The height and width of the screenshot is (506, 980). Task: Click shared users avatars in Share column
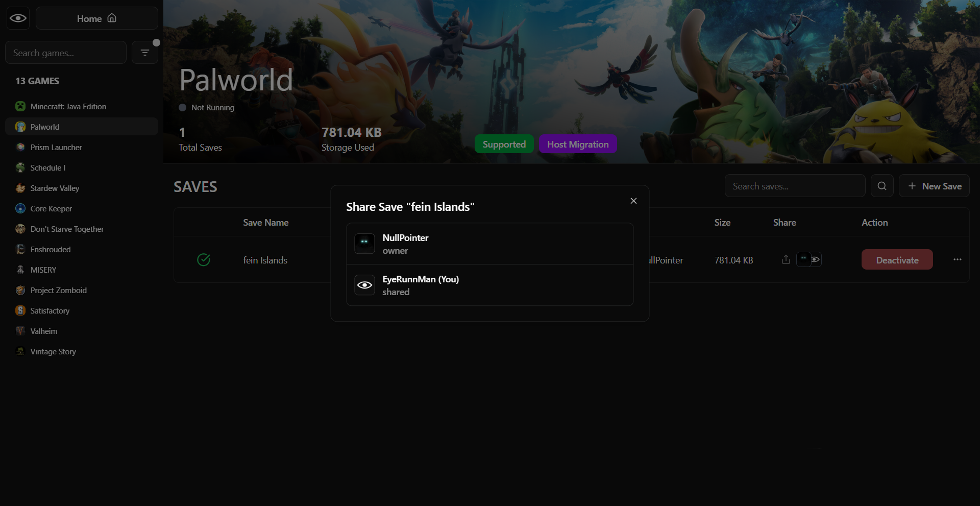pos(809,259)
